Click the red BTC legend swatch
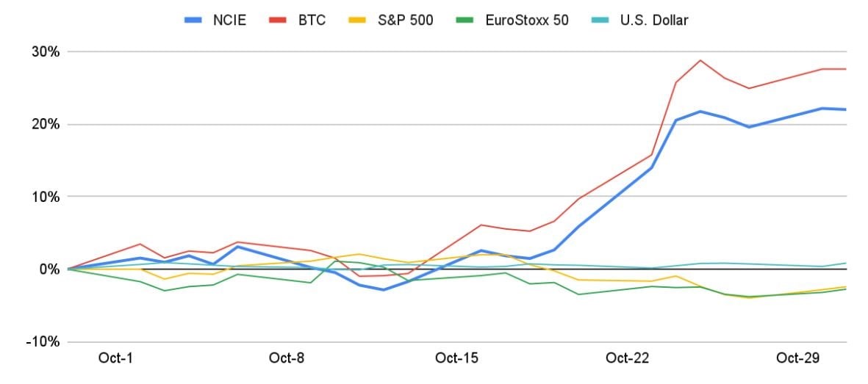 282,20
